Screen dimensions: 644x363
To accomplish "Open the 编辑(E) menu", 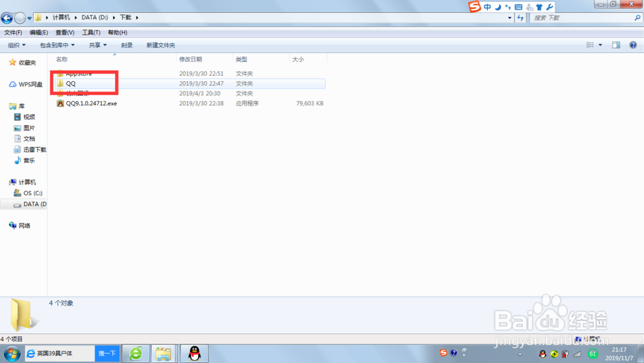I will (x=39, y=32).
